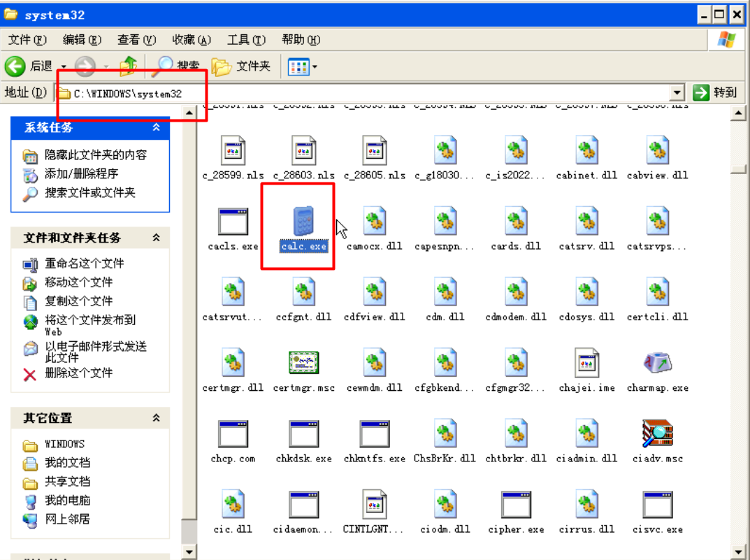Click the task pane scrollbar down arrow
The image size is (750, 560).
click(189, 552)
